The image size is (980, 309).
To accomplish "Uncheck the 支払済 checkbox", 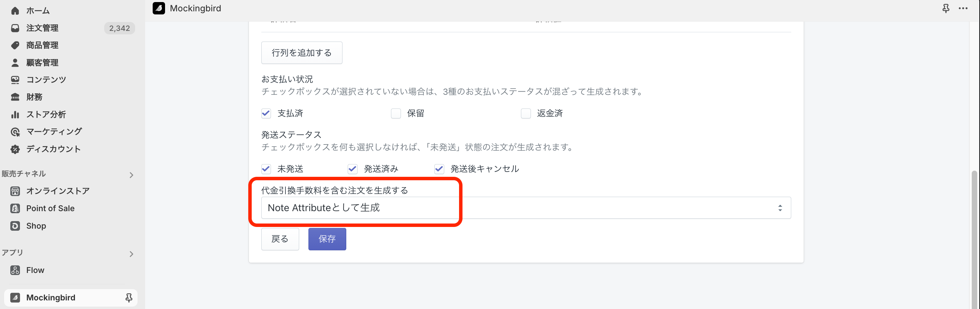I will pyautogui.click(x=266, y=113).
